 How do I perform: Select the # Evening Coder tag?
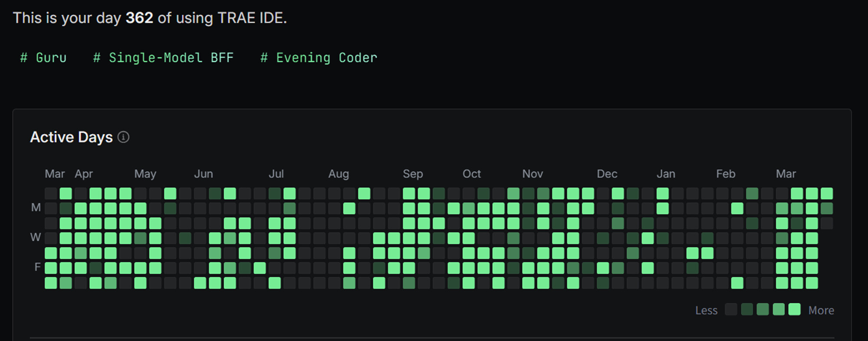319,58
